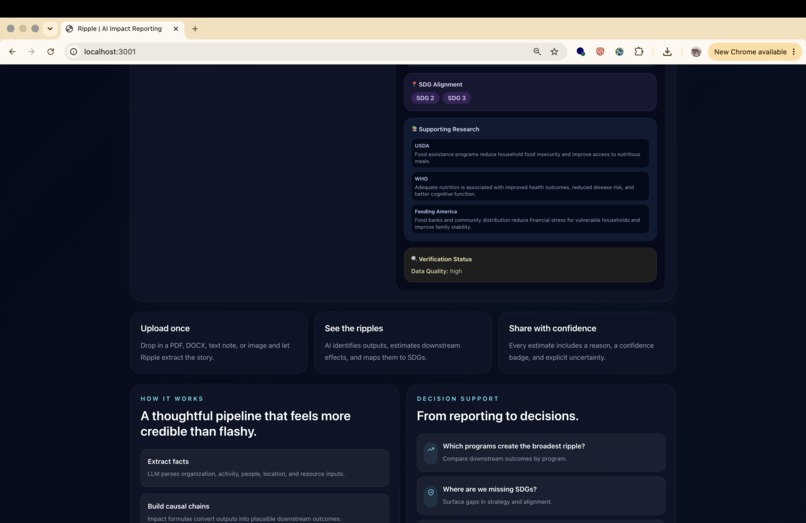Open the Extensions puzzle piece menu
Viewport: 806px width, 523px height.
click(x=638, y=51)
